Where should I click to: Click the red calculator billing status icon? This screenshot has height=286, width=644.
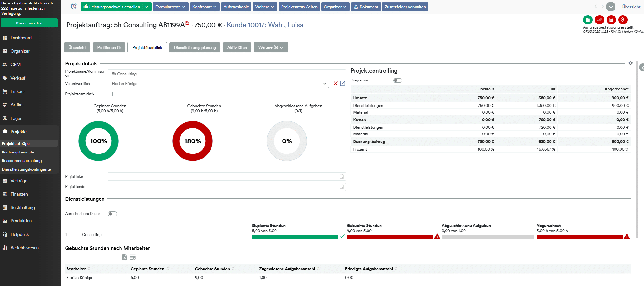[611, 20]
